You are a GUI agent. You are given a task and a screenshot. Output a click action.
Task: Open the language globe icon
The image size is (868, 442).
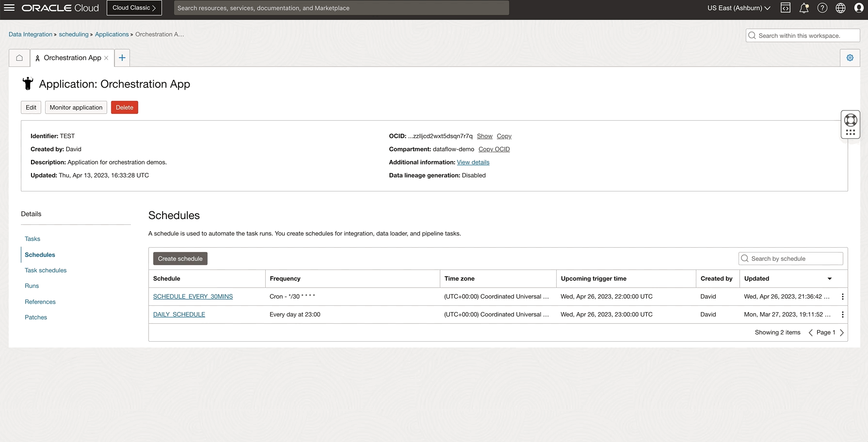[x=840, y=8]
